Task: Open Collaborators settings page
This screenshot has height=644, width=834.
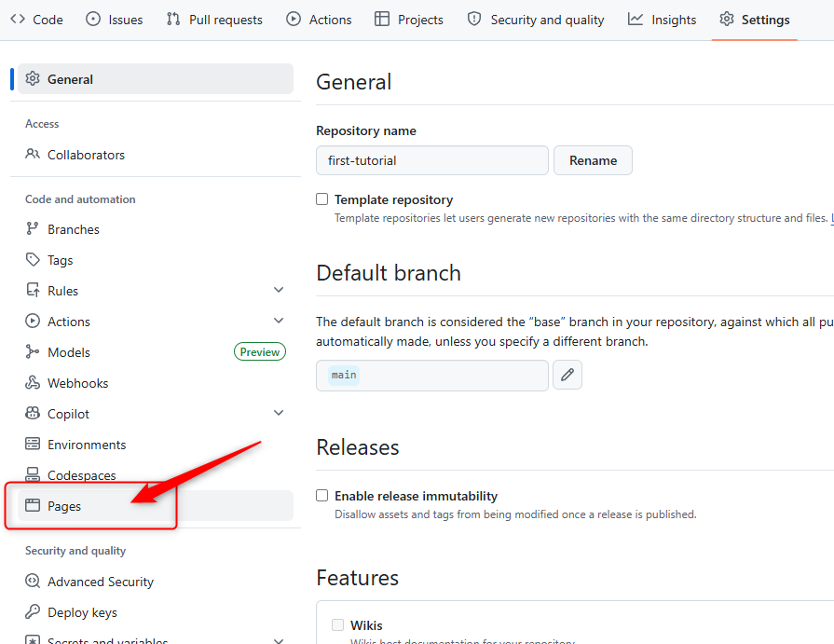Action: (x=86, y=155)
